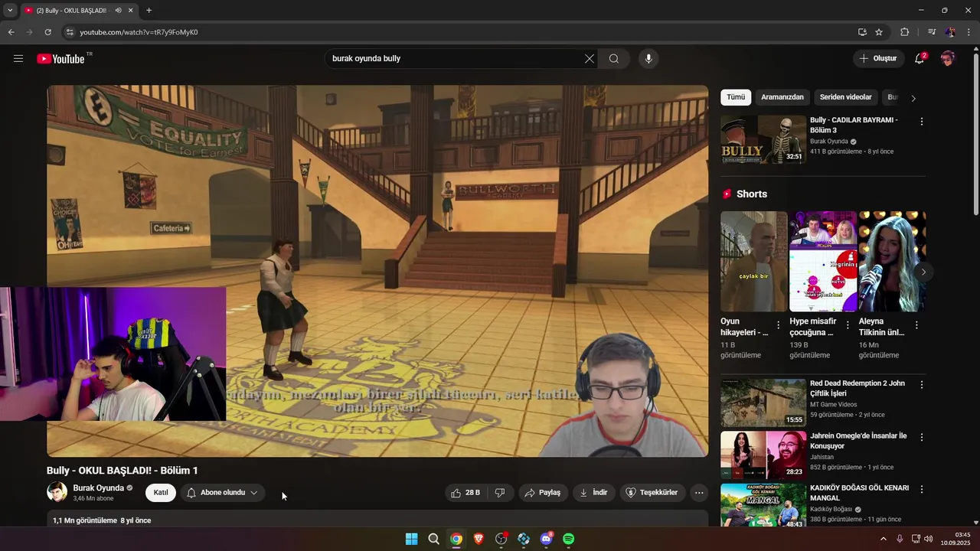Image resolution: width=980 pixels, height=551 pixels.
Task: Open options for Aleyna Tilki short
Action: point(916,325)
